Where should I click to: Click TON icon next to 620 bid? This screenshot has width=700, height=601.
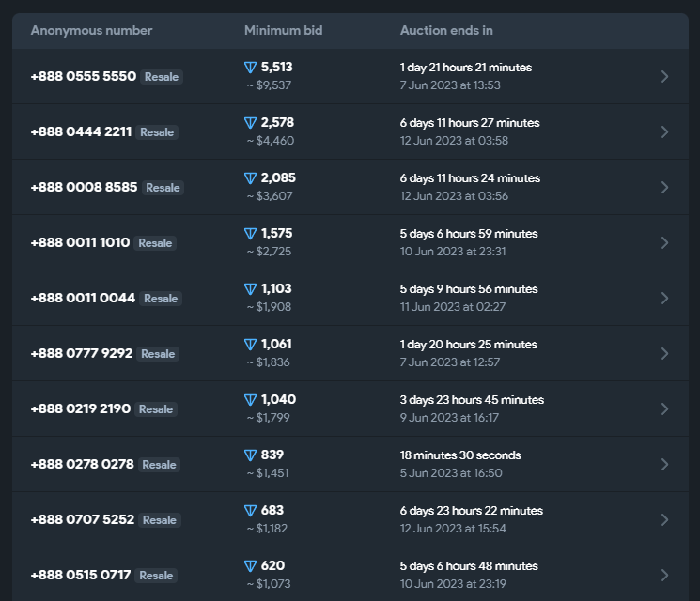(x=251, y=565)
